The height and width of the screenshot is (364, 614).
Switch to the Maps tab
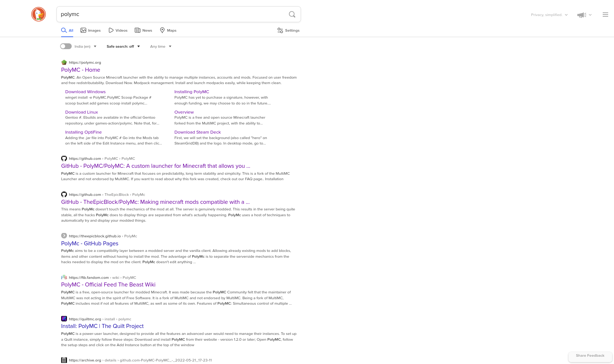tap(168, 31)
